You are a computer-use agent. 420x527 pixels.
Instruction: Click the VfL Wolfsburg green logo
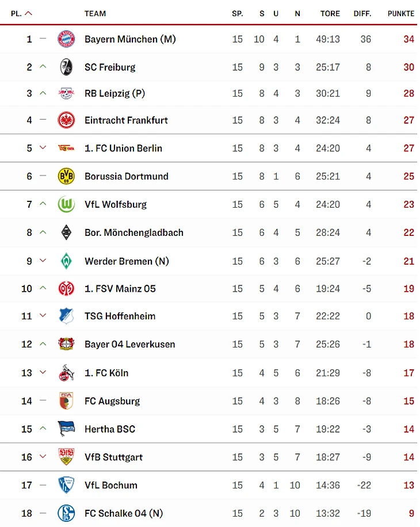[66, 204]
